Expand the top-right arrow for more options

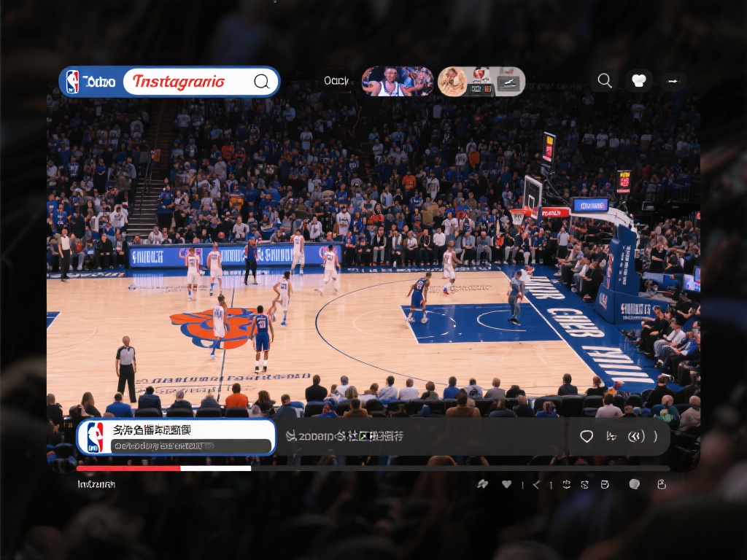(x=673, y=82)
